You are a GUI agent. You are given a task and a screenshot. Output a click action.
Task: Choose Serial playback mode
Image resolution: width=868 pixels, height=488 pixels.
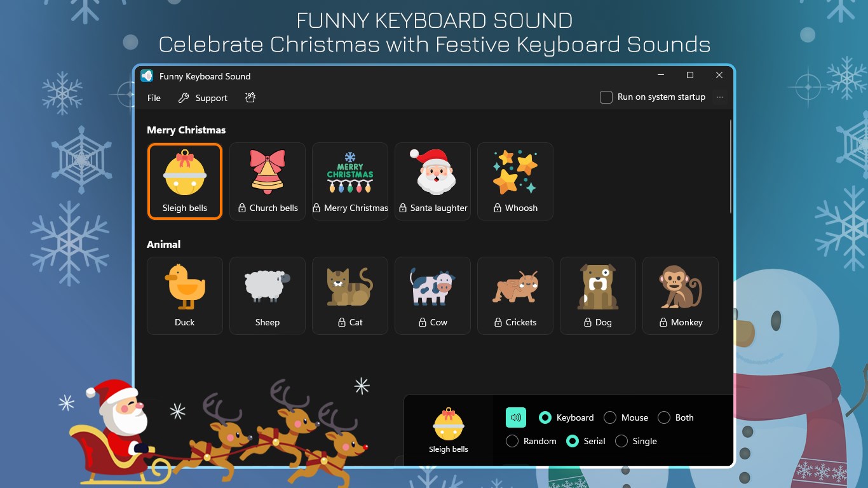586,441
